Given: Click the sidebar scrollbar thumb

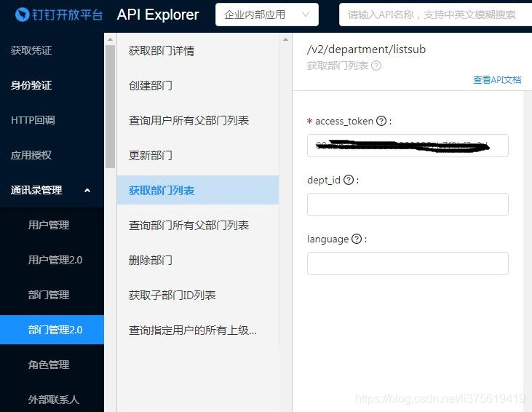Looking at the screenshot, I should pyautogui.click(x=111, y=106).
